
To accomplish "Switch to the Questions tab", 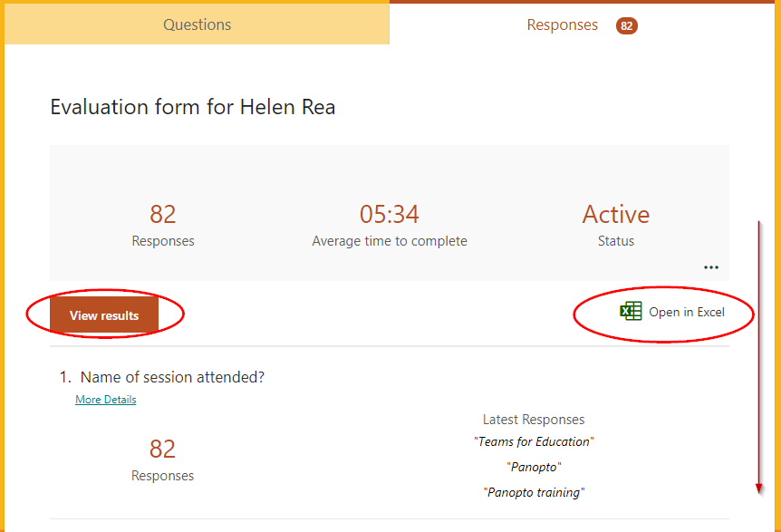I will [197, 24].
